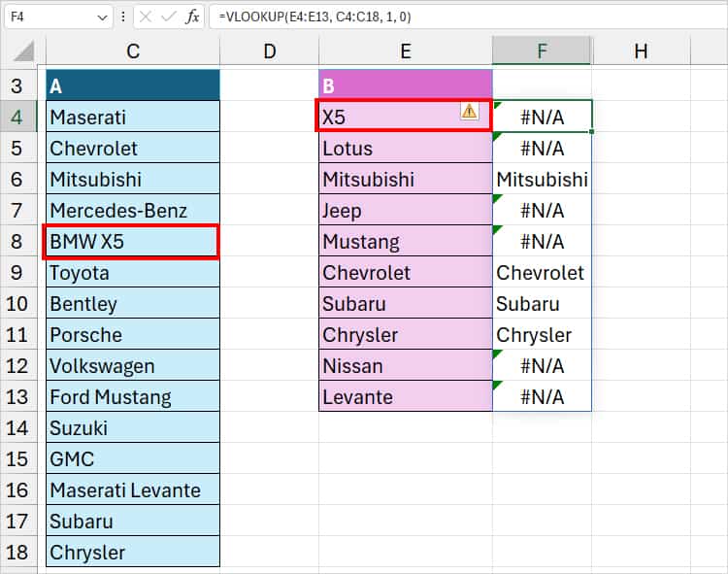
Task: Select the Toyota cell
Action: click(x=133, y=272)
